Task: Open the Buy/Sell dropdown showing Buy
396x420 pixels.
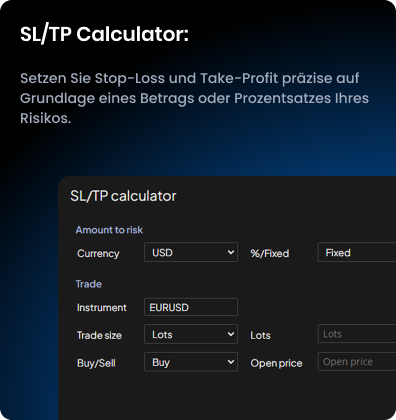Action: (191, 362)
